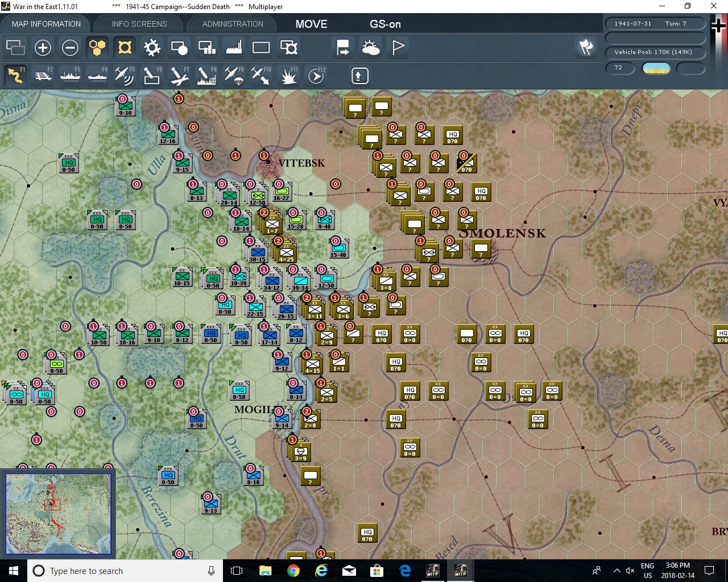Zoom in with the plus icon
Image resolution: width=728 pixels, height=582 pixels.
click(x=43, y=47)
